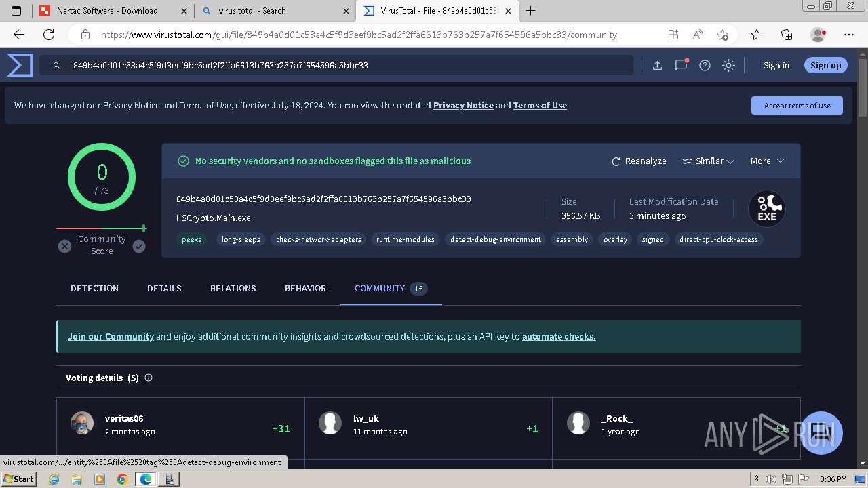
Task: Open a new browser tab
Action: [x=531, y=11]
